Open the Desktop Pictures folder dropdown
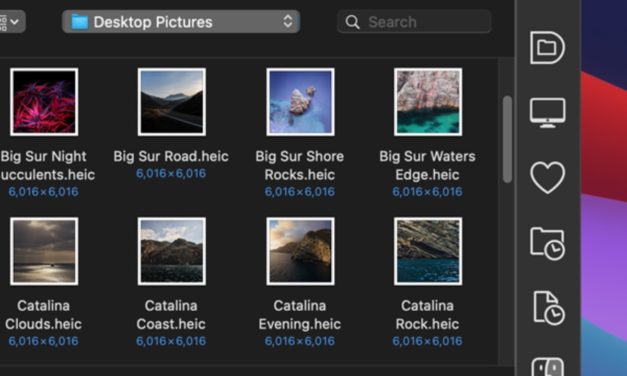This screenshot has width=627, height=376. point(181,22)
